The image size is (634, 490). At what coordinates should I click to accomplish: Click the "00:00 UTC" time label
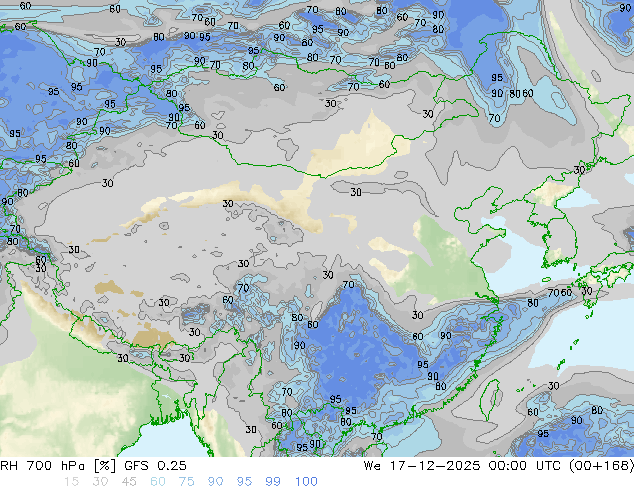point(525,466)
